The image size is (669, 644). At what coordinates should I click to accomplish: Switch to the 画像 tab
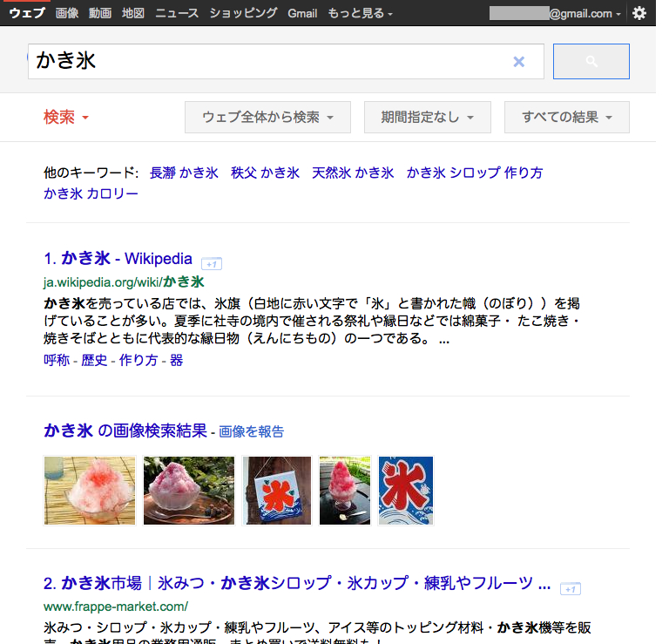(x=67, y=13)
